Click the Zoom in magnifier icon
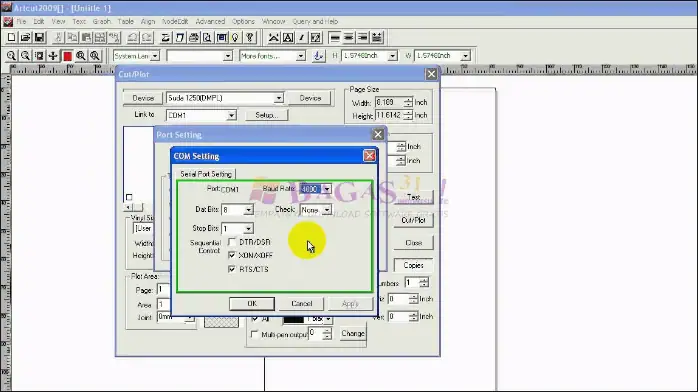698x392 pixels. [11, 56]
